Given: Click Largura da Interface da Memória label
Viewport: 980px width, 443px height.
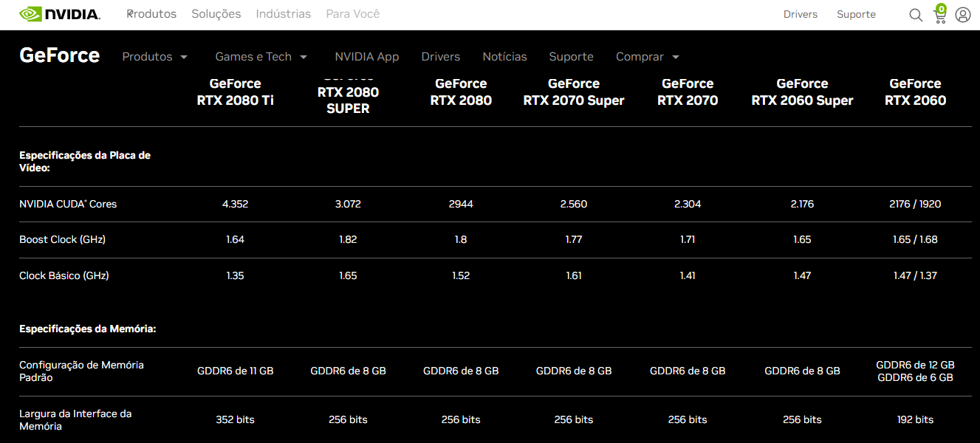Looking at the screenshot, I should tap(75, 420).
